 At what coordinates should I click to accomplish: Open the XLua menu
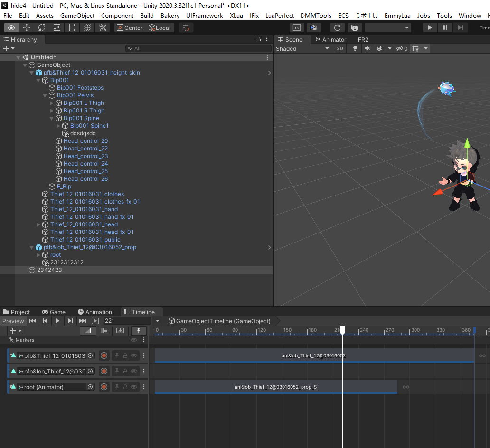pos(236,15)
